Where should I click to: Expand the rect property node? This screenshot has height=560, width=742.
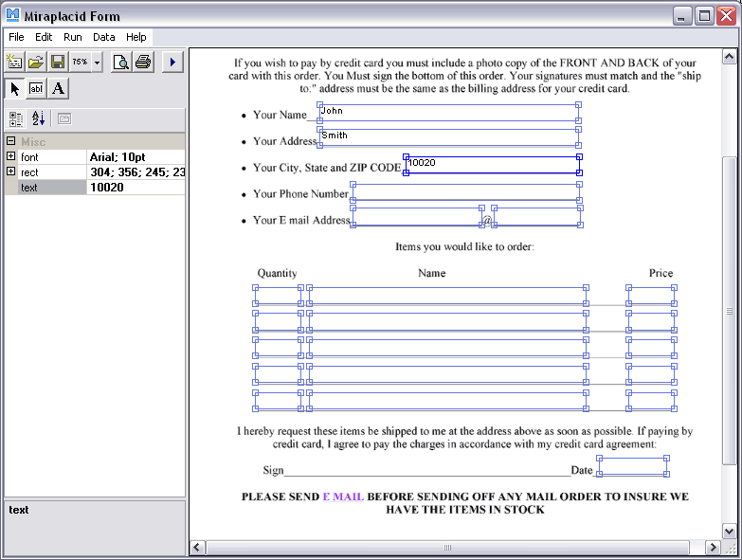point(10,172)
